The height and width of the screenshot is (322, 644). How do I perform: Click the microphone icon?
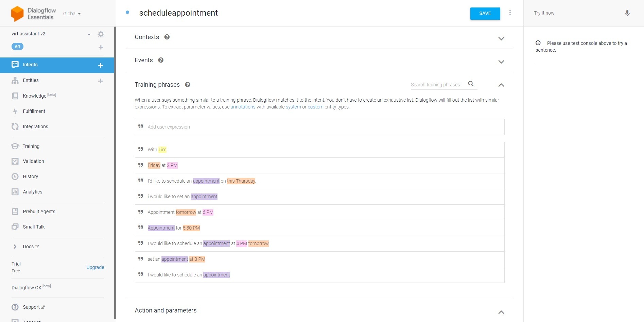point(627,13)
